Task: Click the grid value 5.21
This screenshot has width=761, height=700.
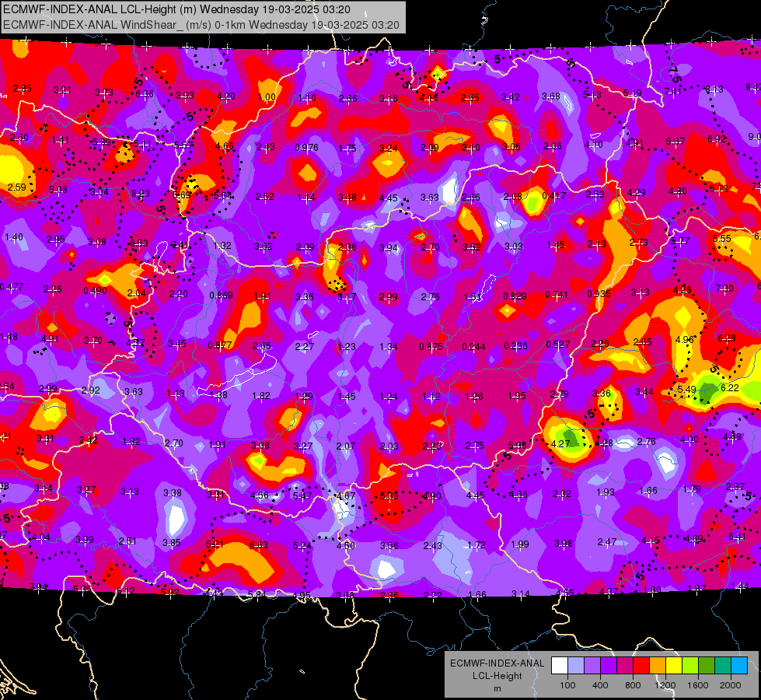Action: tap(215, 544)
